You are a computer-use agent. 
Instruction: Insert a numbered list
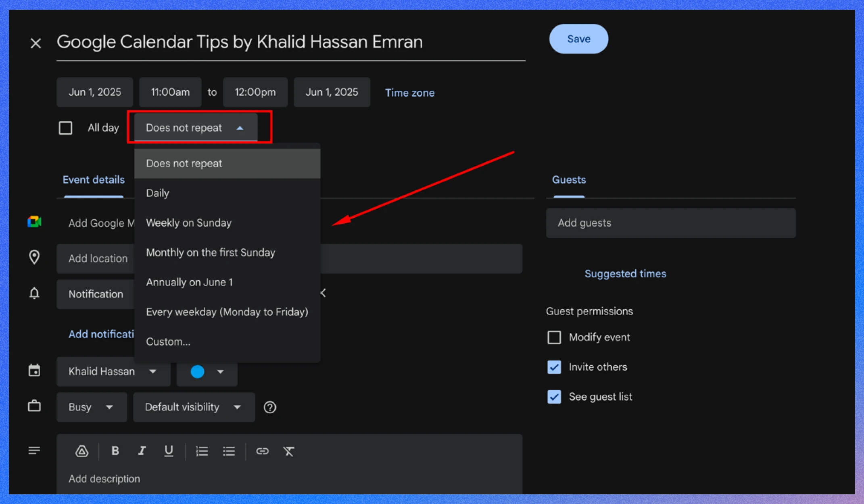[x=202, y=451]
